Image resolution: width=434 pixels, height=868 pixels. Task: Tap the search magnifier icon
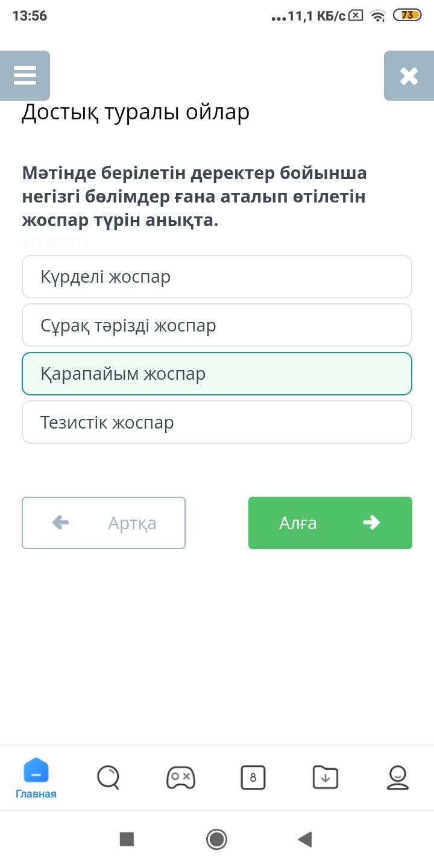108,777
